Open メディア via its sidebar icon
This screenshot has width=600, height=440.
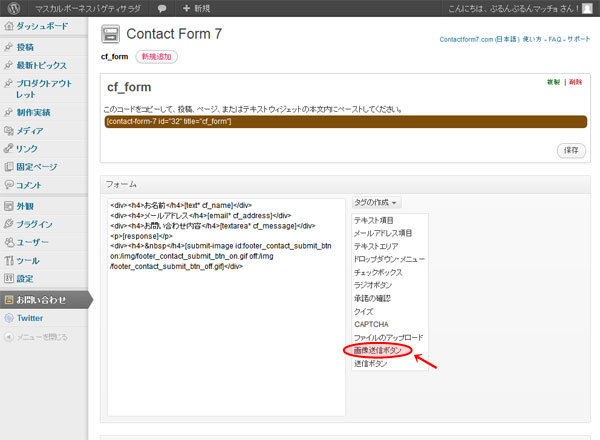click(x=8, y=130)
